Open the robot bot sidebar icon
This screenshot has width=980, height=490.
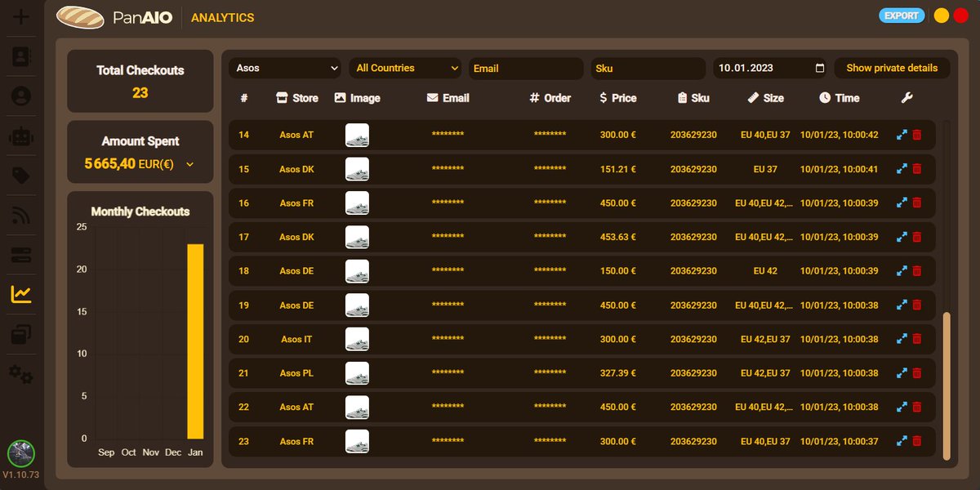click(21, 136)
